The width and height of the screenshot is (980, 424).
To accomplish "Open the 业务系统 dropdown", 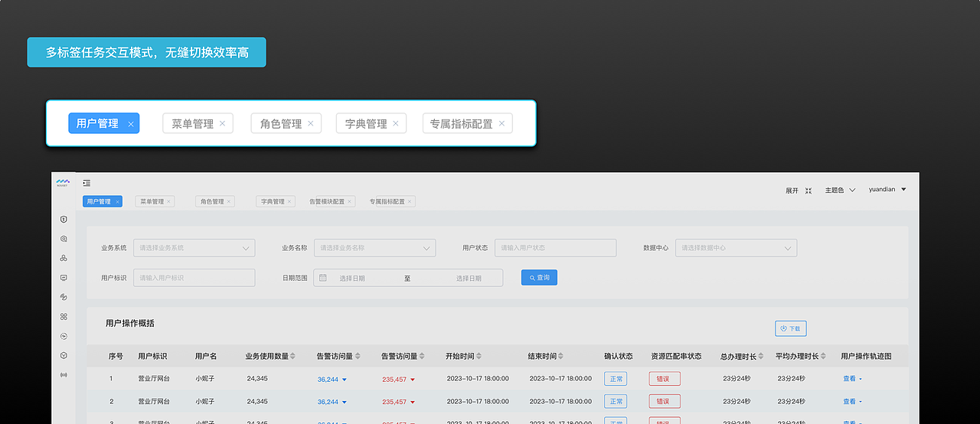I will (x=194, y=248).
